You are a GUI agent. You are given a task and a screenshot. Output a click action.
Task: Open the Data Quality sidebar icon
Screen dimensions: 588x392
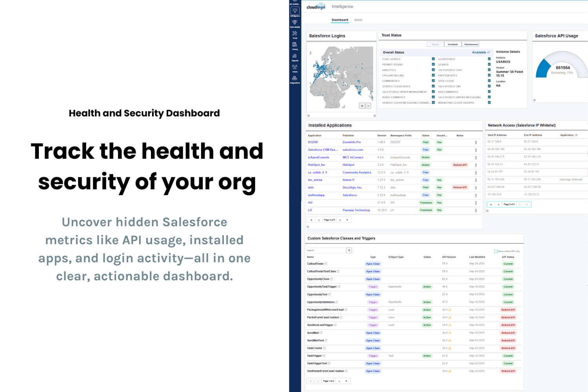(295, 23)
